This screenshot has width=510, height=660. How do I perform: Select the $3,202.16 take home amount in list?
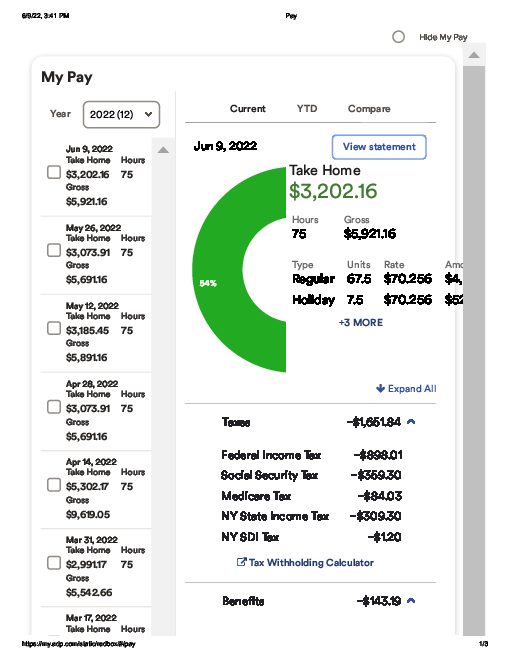point(88,174)
